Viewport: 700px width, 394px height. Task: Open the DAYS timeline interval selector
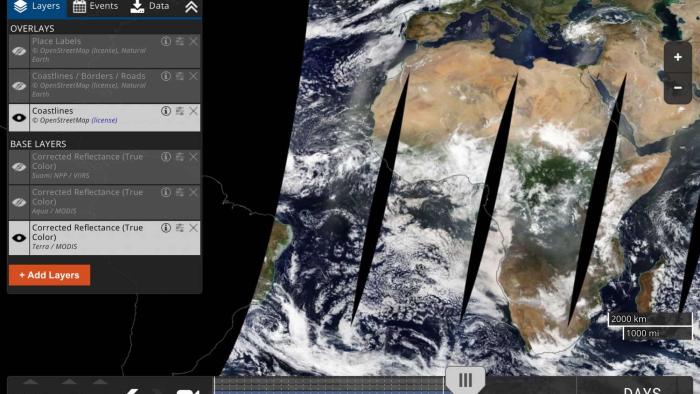click(642, 389)
